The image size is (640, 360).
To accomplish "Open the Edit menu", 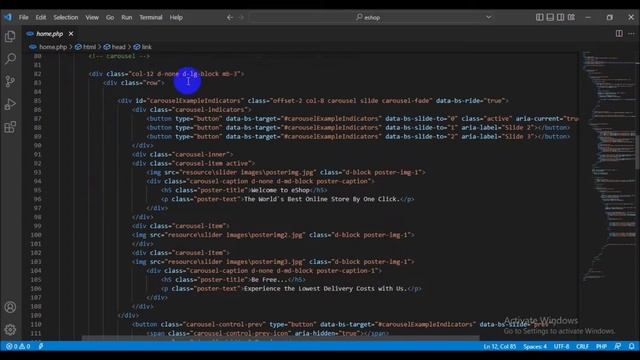I will pos(41,17).
